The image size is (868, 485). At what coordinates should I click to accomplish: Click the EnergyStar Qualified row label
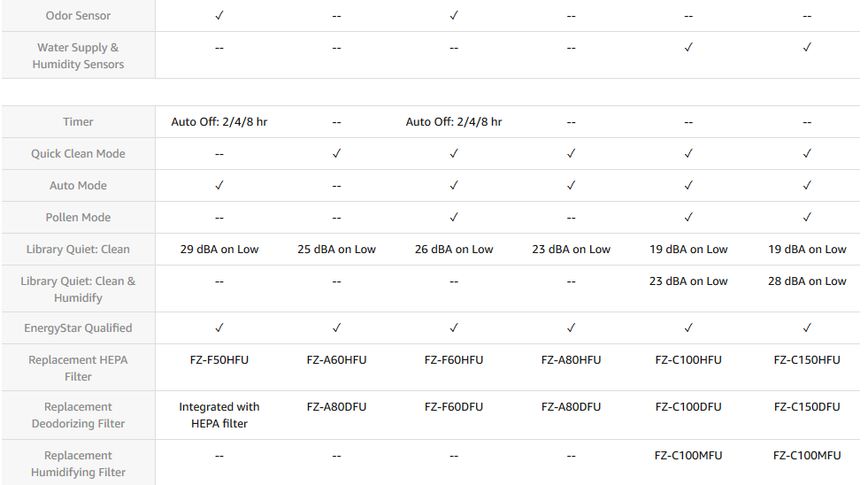point(78,328)
